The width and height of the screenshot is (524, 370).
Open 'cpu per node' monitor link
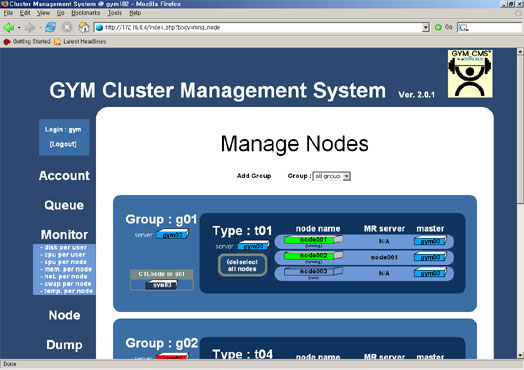pyautogui.click(x=66, y=262)
